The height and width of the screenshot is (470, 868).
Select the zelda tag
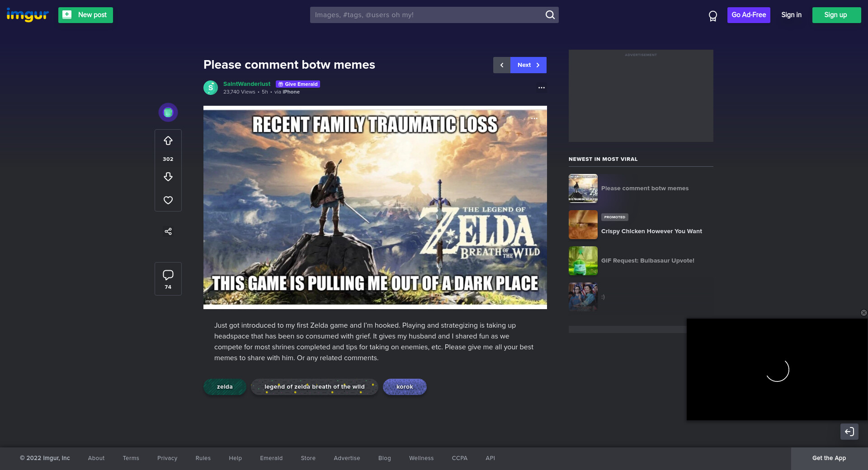[225, 387]
